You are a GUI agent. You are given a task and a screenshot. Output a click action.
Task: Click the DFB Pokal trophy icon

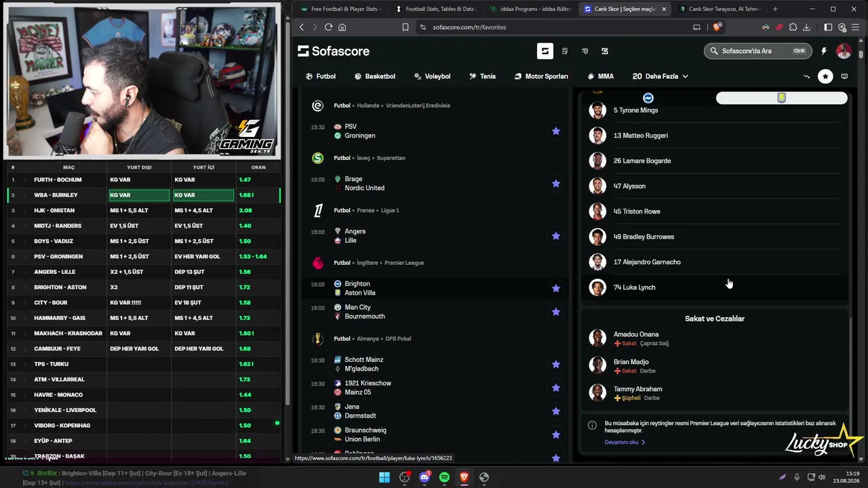coord(317,339)
